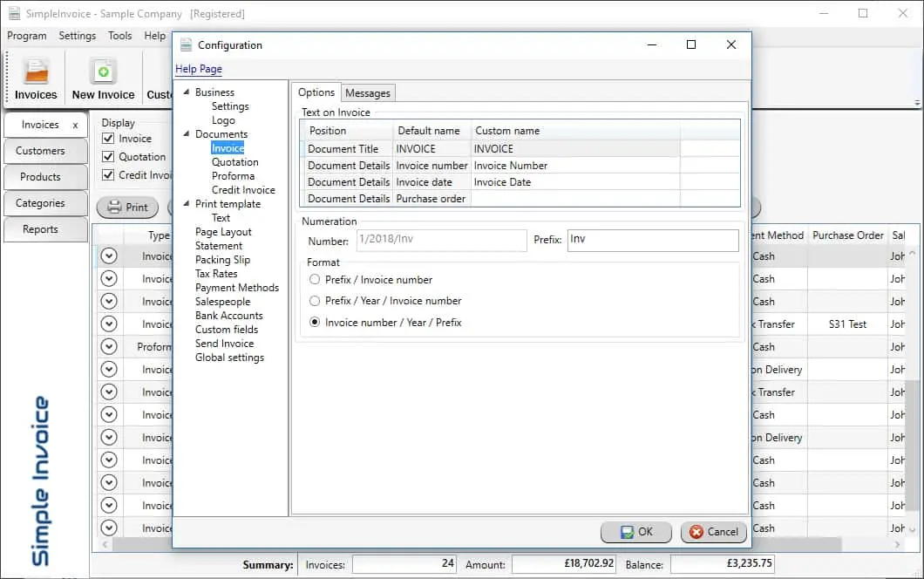This screenshot has height=579, width=924.
Task: Toggle the Credit Invoice display checkbox
Action: tap(108, 175)
